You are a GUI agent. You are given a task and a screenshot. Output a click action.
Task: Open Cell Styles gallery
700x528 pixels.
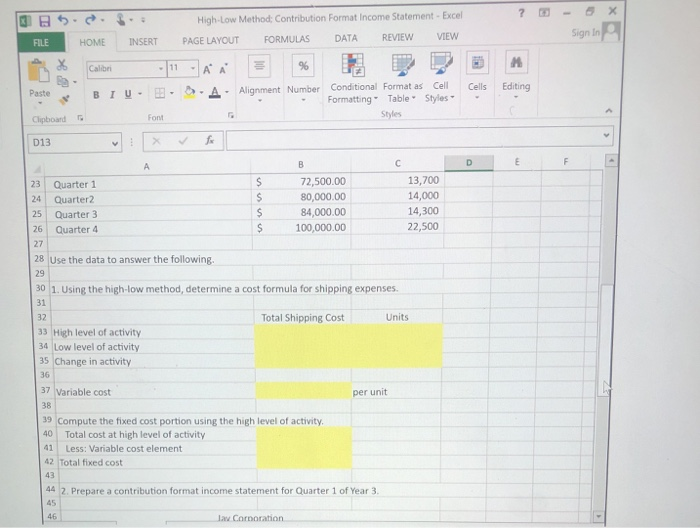[440, 78]
